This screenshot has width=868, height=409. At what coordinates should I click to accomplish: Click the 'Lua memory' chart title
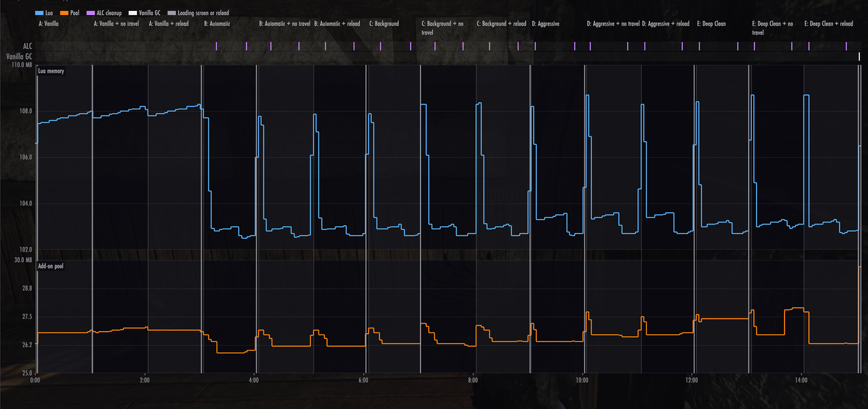click(51, 71)
